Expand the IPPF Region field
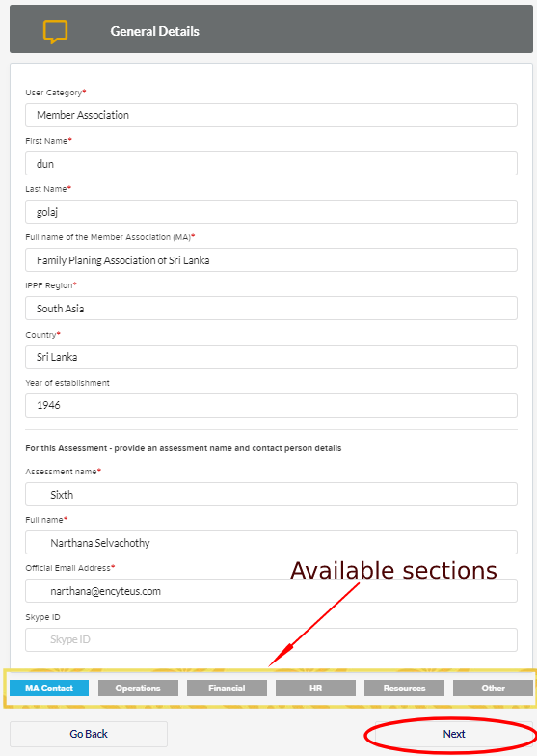 pyautogui.click(x=272, y=309)
